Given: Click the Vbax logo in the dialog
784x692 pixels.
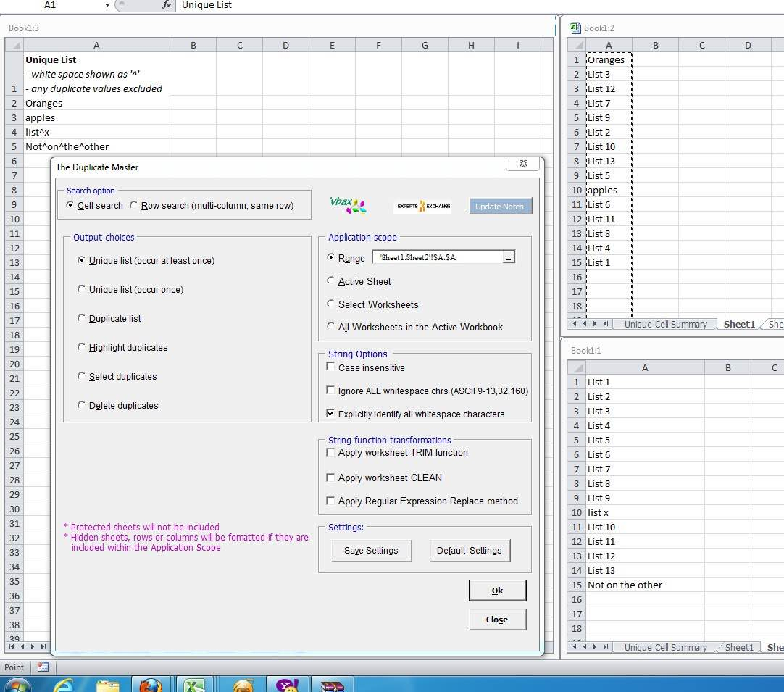Looking at the screenshot, I should [346, 205].
